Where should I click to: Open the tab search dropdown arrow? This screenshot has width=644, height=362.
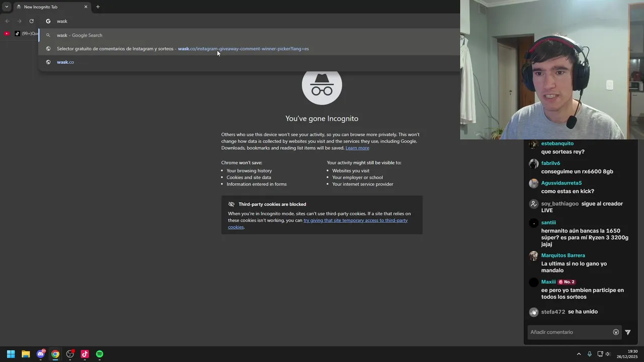coord(7,7)
